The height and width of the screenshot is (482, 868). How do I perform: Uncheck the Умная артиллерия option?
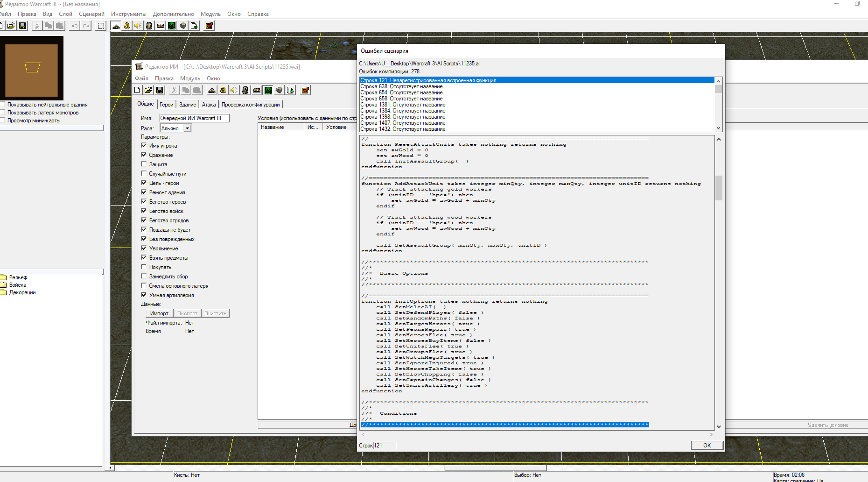(144, 295)
